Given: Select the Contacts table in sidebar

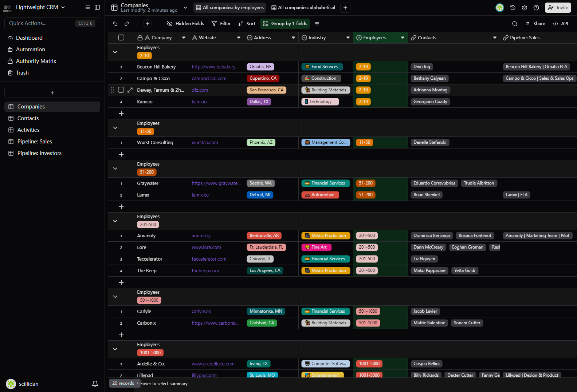Looking at the screenshot, I should (52, 118).
